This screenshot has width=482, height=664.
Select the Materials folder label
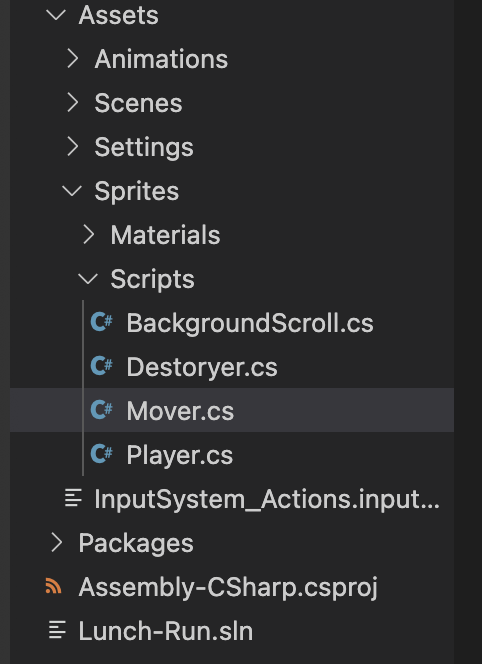tap(166, 235)
